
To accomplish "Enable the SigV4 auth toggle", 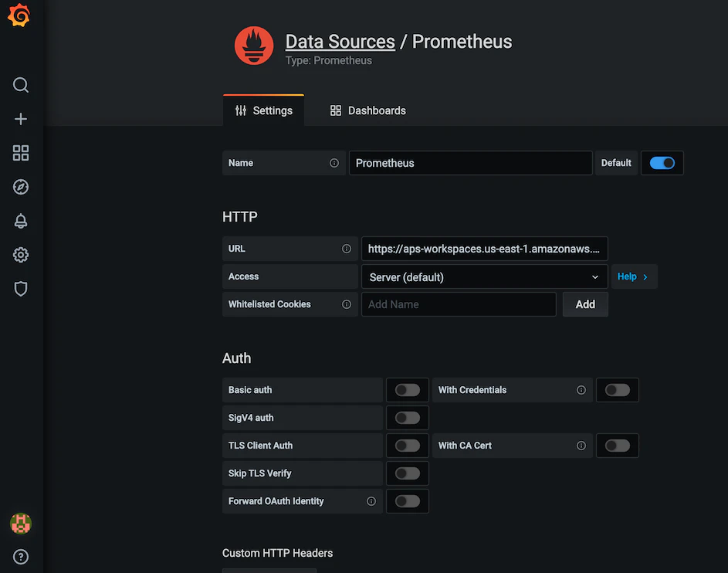I will coord(407,418).
